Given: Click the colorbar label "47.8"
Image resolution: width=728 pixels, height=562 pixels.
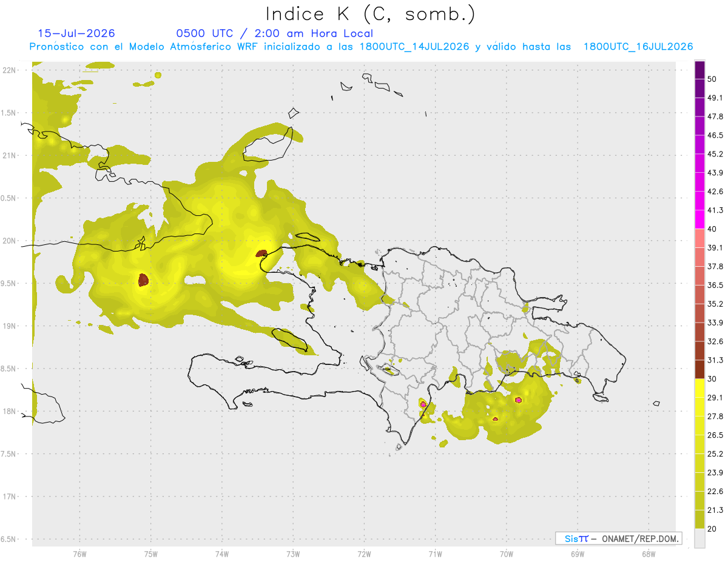Looking at the screenshot, I should click(715, 116).
